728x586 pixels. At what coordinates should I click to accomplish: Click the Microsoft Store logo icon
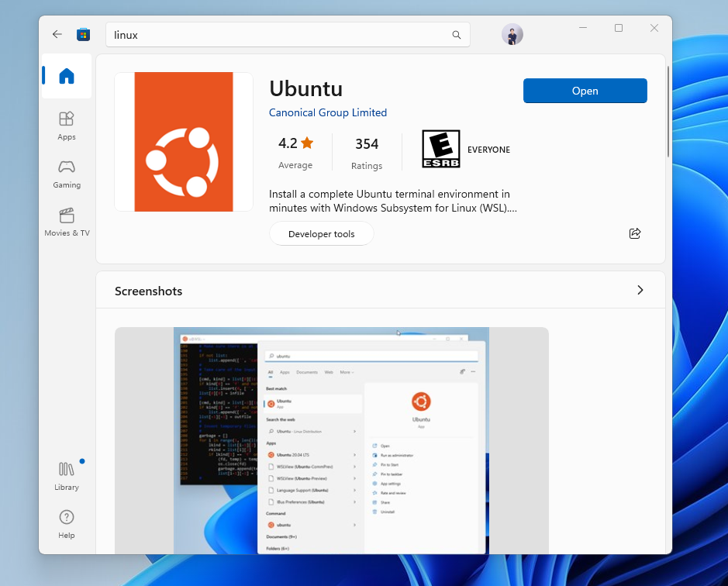(x=84, y=34)
